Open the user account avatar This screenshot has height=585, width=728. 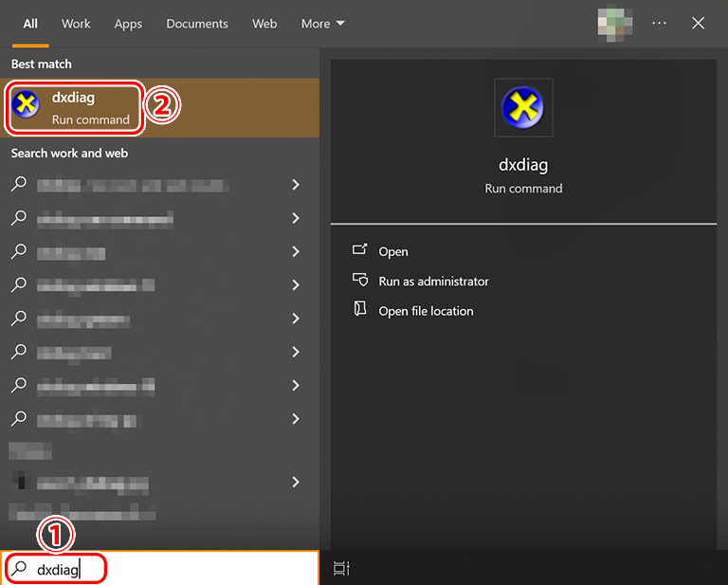tap(614, 23)
